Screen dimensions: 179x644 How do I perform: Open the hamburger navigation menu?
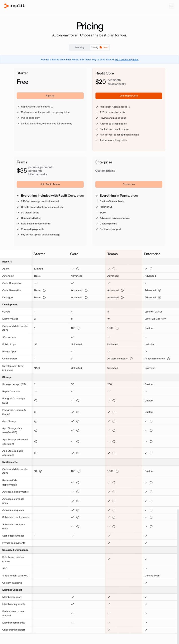point(171,6)
